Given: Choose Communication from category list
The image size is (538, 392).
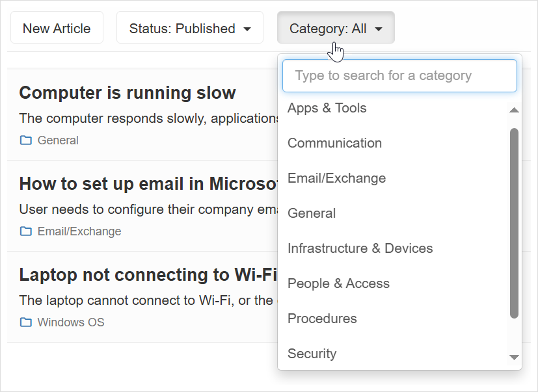Looking at the screenshot, I should (x=334, y=144).
